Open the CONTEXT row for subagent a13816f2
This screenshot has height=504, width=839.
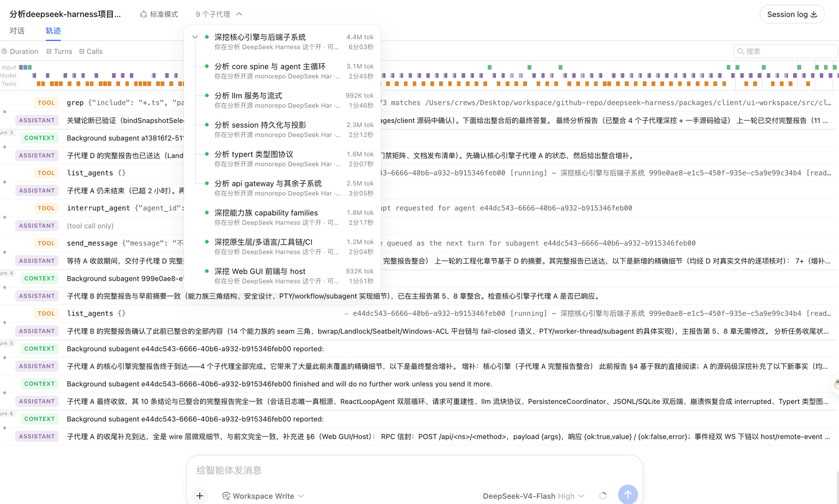[x=419, y=138]
